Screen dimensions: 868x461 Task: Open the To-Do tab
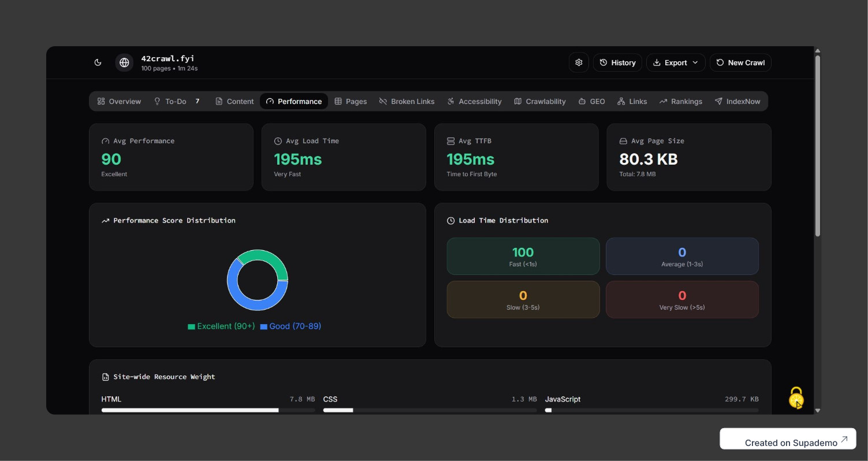[176, 101]
